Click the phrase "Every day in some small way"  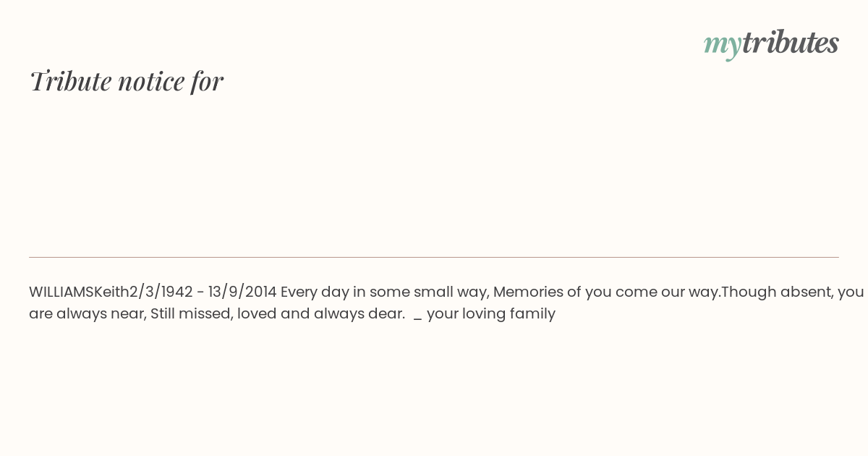click(385, 292)
